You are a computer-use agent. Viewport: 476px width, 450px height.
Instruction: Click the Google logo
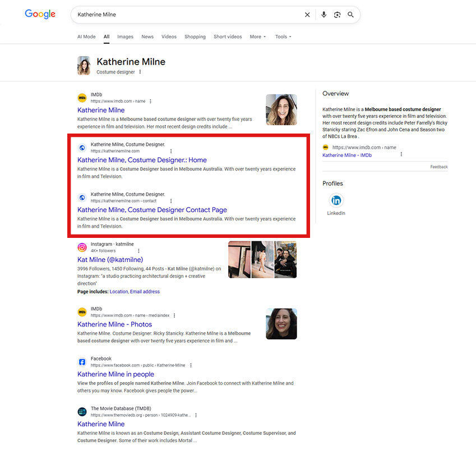[x=40, y=15]
